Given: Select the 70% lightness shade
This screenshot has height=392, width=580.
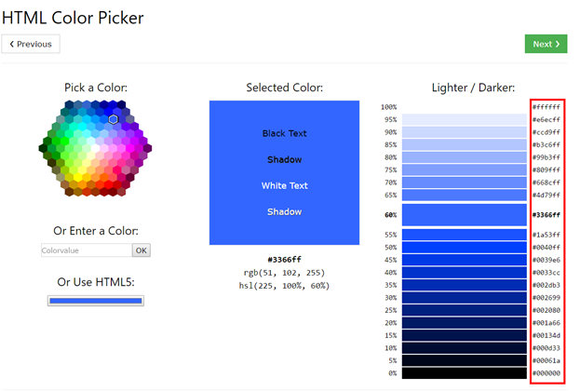Looking at the screenshot, I should pos(465,182).
